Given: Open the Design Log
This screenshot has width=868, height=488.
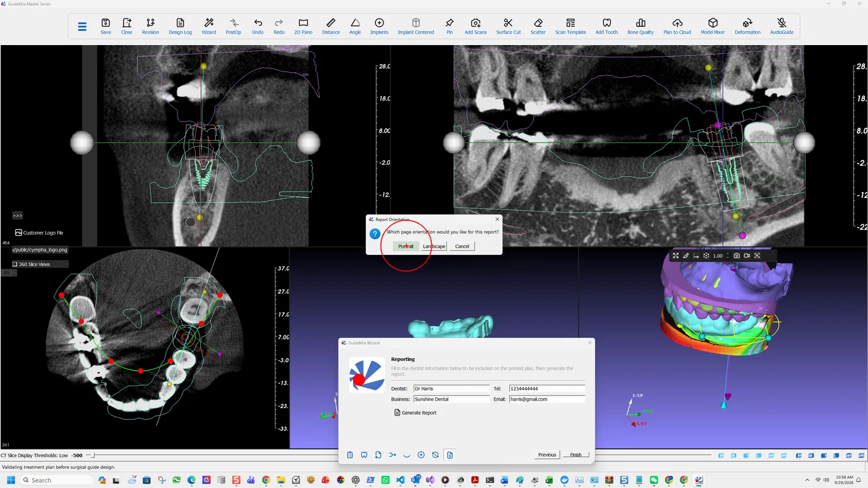Looking at the screenshot, I should (180, 26).
